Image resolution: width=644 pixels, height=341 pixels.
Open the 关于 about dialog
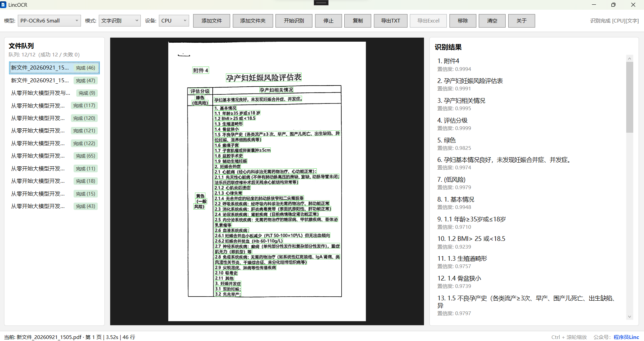(522, 21)
